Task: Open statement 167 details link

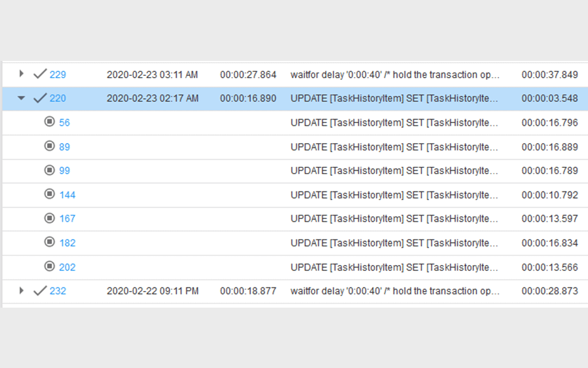Action: pyautogui.click(x=67, y=218)
